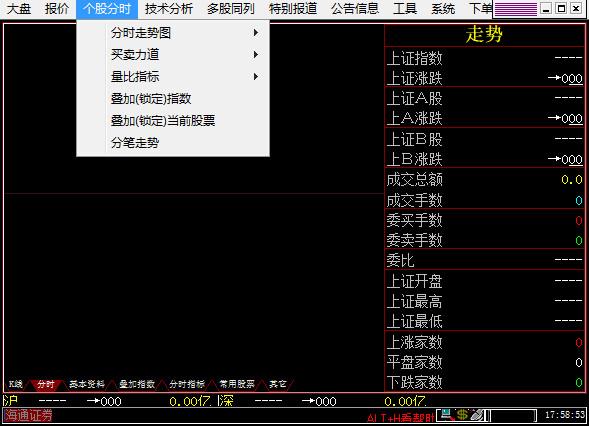Click the 上涨家数 row label

click(415, 342)
